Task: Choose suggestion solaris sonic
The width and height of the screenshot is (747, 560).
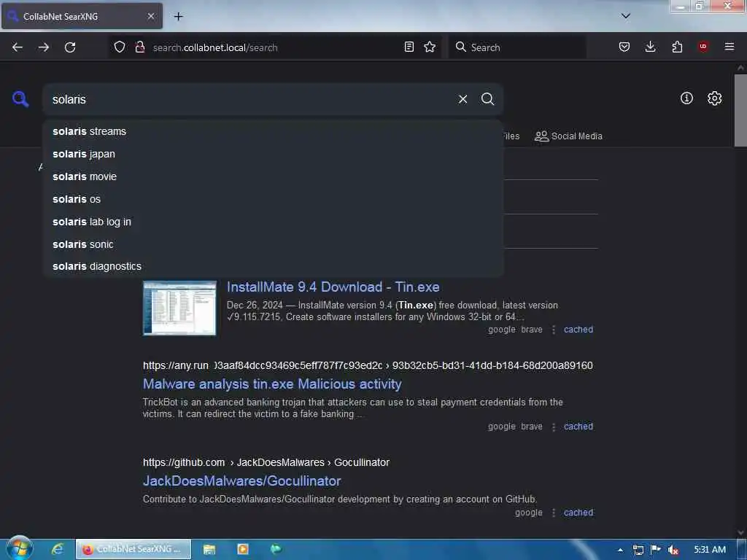Action: [273, 244]
